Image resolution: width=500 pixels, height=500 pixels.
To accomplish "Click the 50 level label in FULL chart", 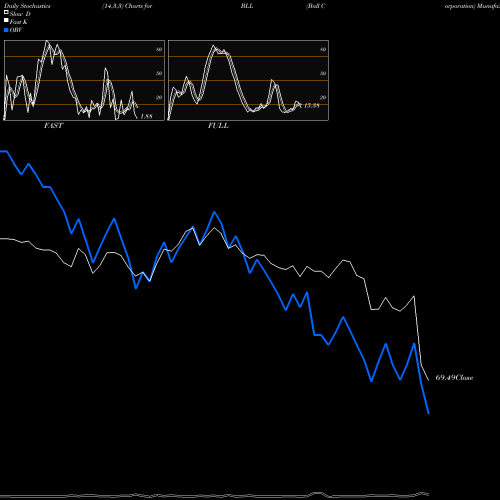I will point(323,73).
